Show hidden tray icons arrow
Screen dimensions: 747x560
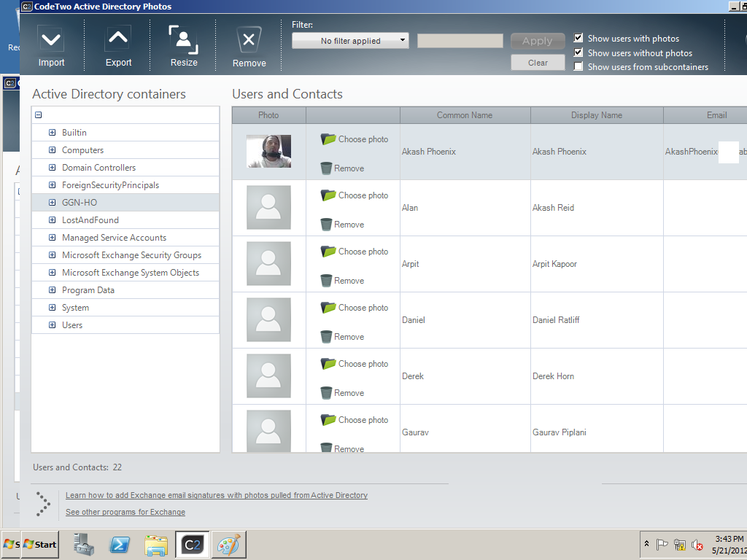pos(646,543)
